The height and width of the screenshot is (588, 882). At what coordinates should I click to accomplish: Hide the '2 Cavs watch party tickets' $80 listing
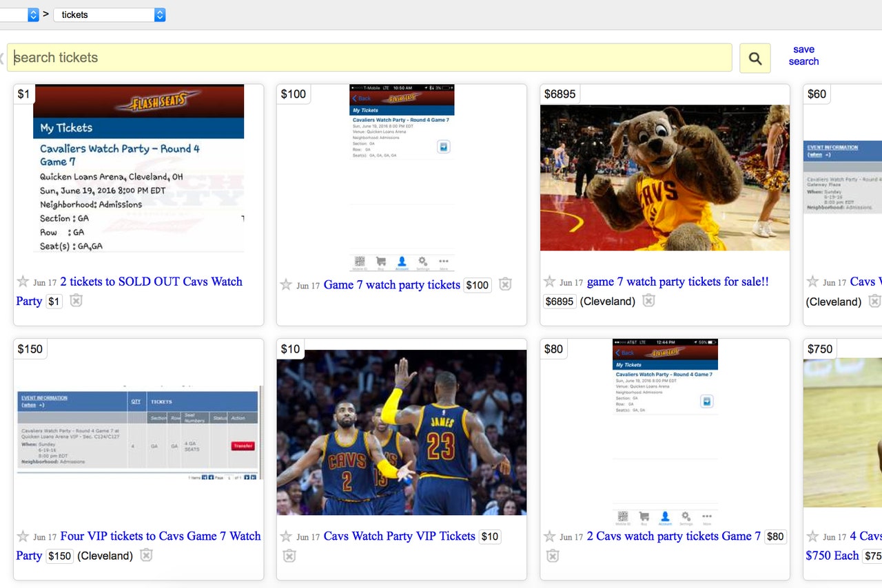click(553, 556)
